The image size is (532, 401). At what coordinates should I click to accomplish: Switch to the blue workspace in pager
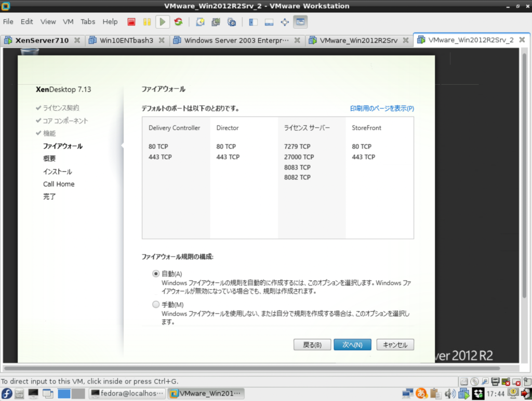[64, 394]
